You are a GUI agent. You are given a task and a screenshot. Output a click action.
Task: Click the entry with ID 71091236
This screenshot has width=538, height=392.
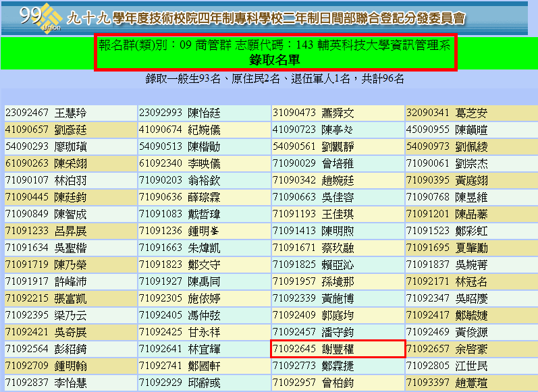(204, 231)
